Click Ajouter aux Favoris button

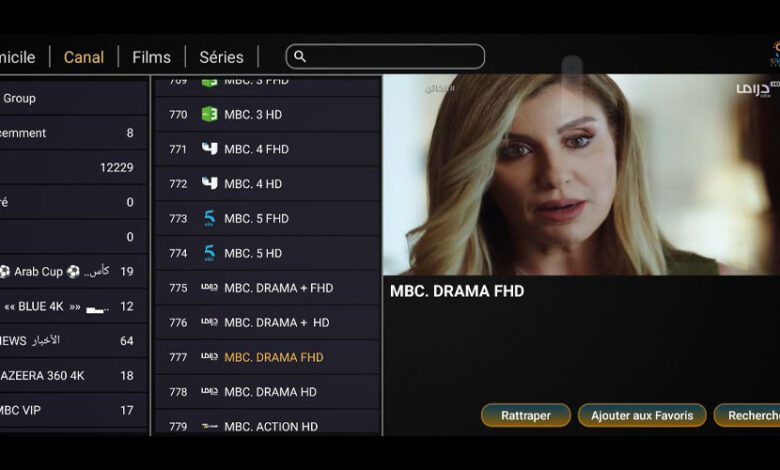pyautogui.click(x=642, y=415)
